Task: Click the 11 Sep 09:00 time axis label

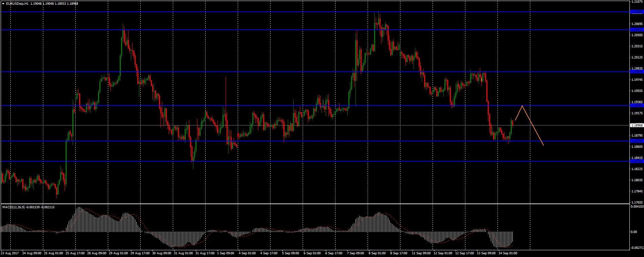Action: (x=421, y=253)
